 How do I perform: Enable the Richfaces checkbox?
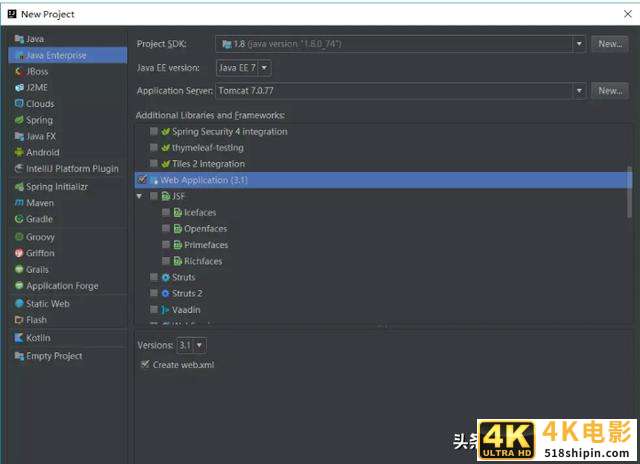point(166,261)
